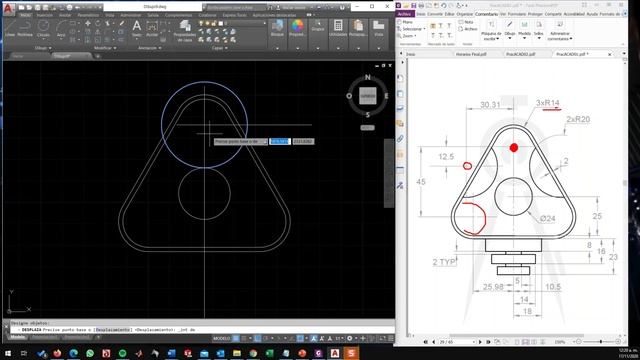Open the Utilidades calculator panel
Viewport: 640px width, 360px height.
338,28
